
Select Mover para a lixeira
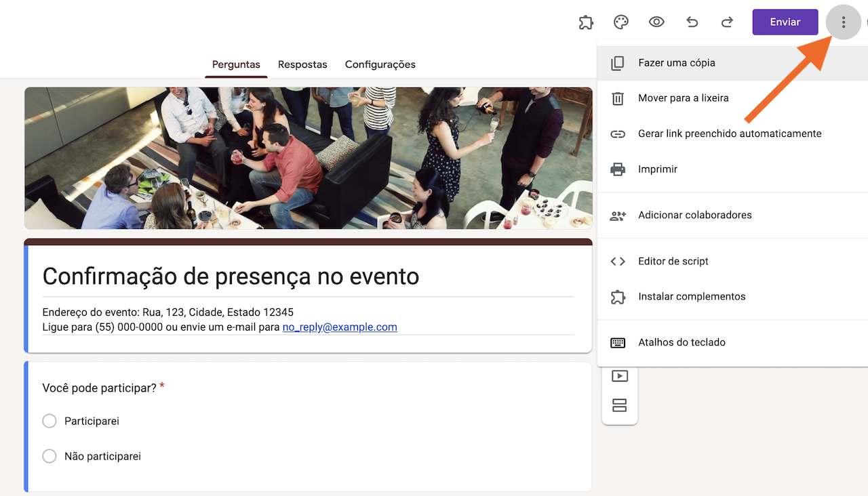683,98
